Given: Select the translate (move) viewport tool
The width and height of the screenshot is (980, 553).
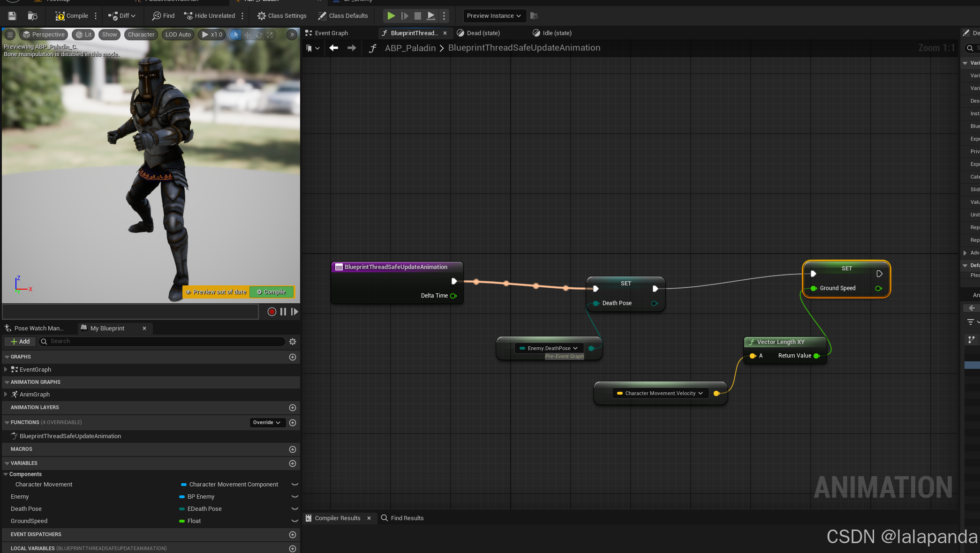Looking at the screenshot, I should [x=247, y=35].
